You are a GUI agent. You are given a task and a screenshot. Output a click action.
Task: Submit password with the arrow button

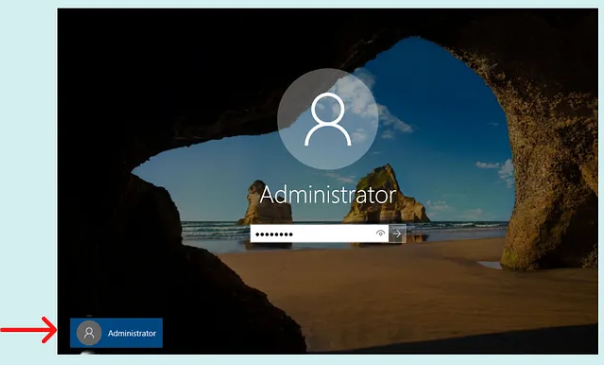coord(397,233)
